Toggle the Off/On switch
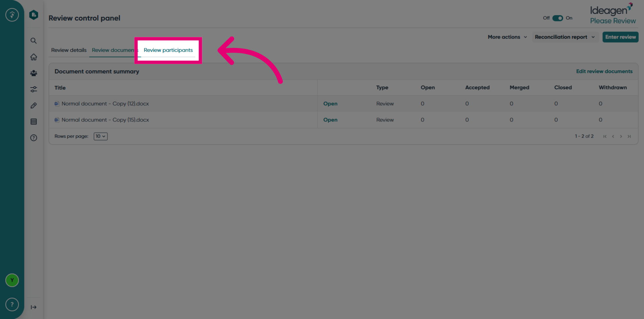The height and width of the screenshot is (319, 644). click(558, 18)
